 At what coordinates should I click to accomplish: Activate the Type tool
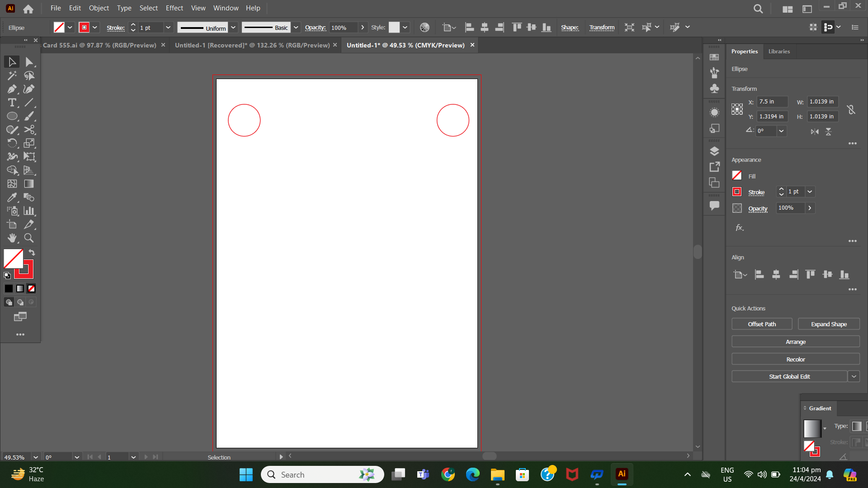pos(12,103)
